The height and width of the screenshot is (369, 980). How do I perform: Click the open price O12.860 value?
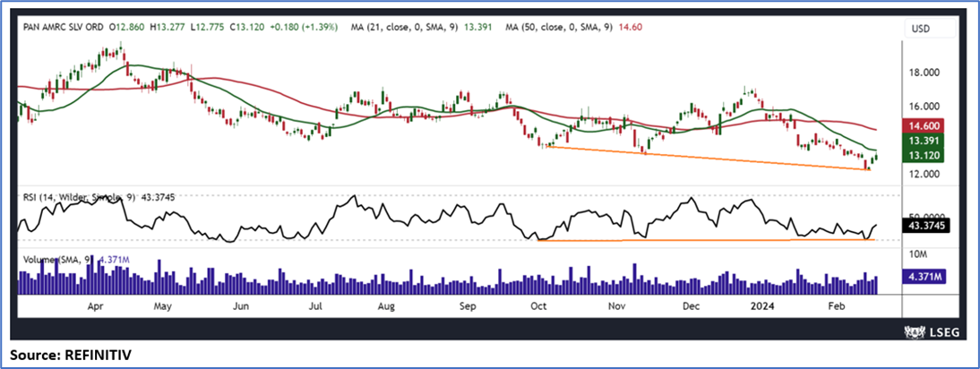click(125, 28)
